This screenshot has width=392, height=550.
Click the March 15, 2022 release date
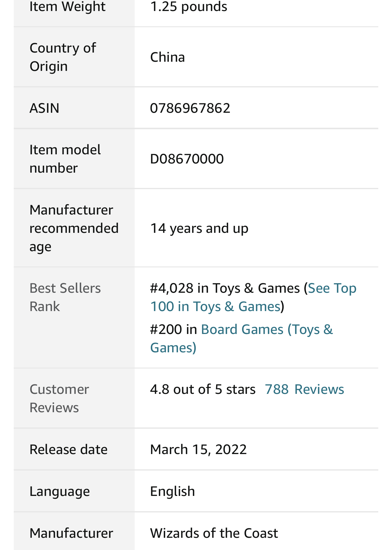tap(198, 449)
